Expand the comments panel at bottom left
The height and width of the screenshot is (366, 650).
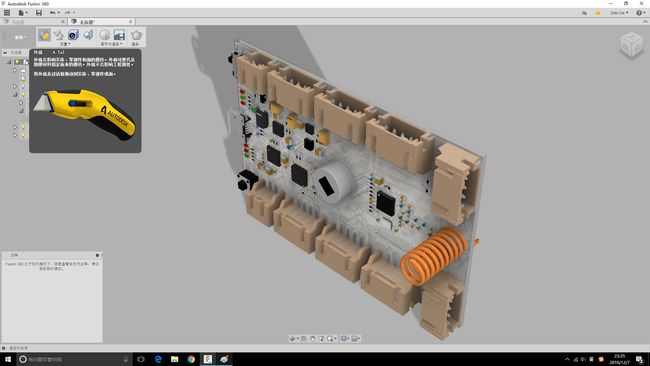tap(4, 348)
